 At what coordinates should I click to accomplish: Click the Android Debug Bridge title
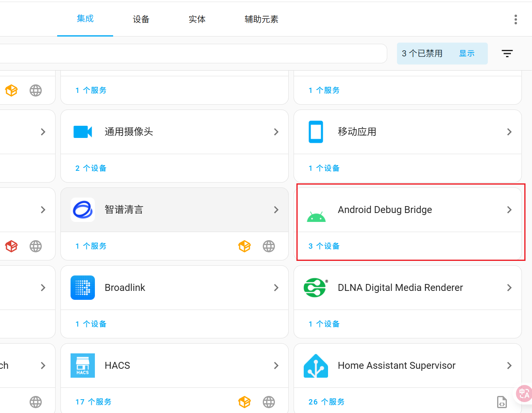tap(385, 210)
